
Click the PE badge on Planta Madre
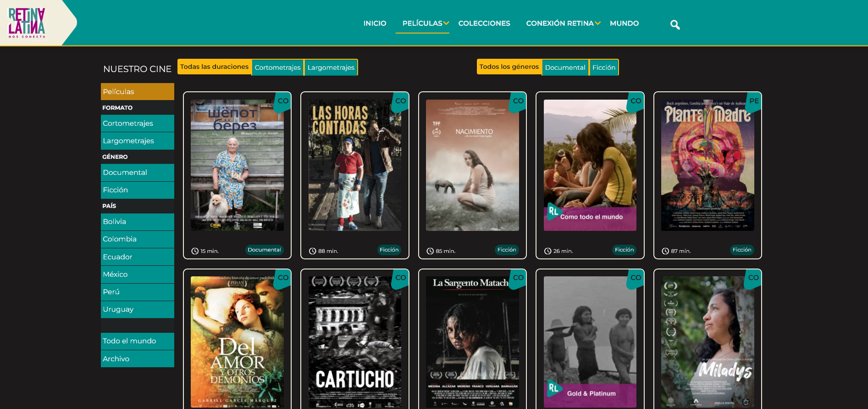click(x=753, y=102)
